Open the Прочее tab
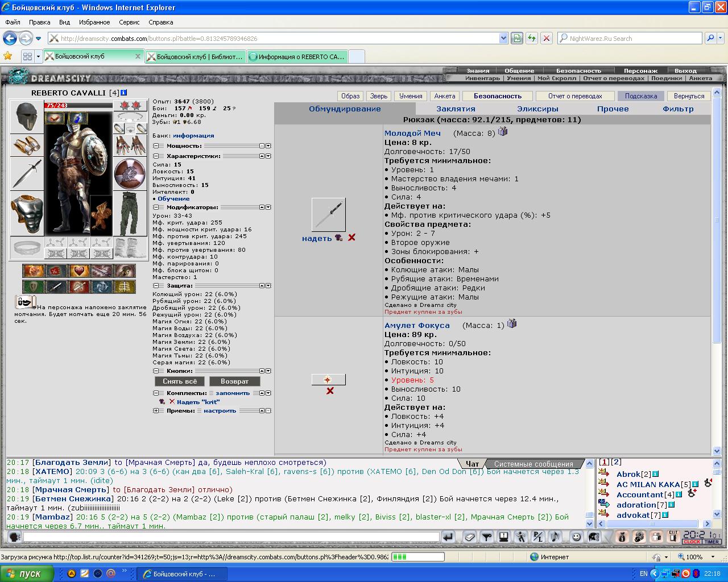The width and height of the screenshot is (728, 582). [613, 109]
